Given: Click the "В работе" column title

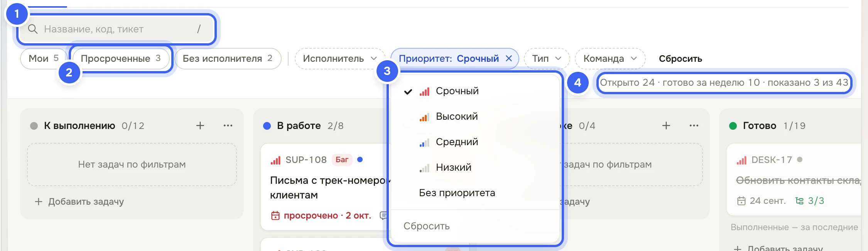Looking at the screenshot, I should click(x=299, y=126).
